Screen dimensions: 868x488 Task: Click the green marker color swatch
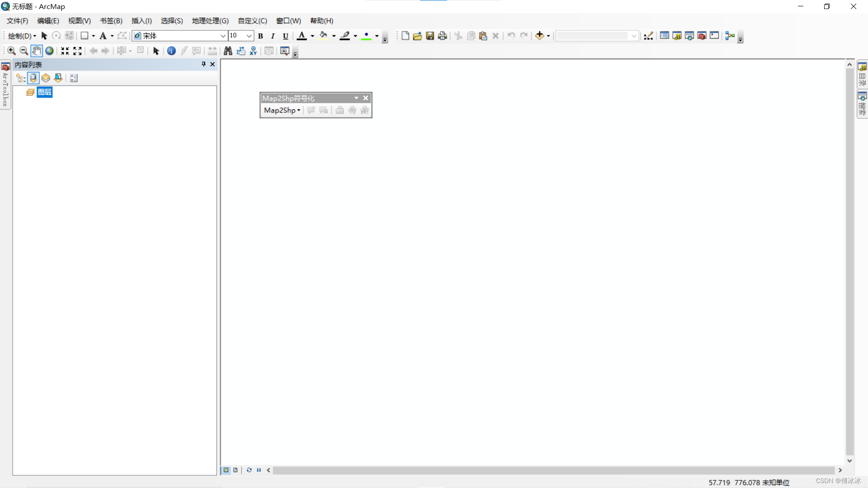click(366, 36)
